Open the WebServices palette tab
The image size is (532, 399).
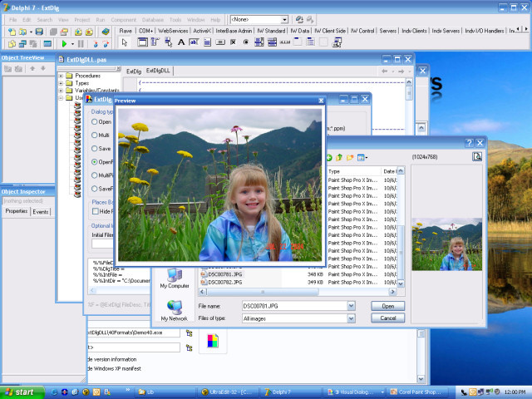click(x=173, y=31)
